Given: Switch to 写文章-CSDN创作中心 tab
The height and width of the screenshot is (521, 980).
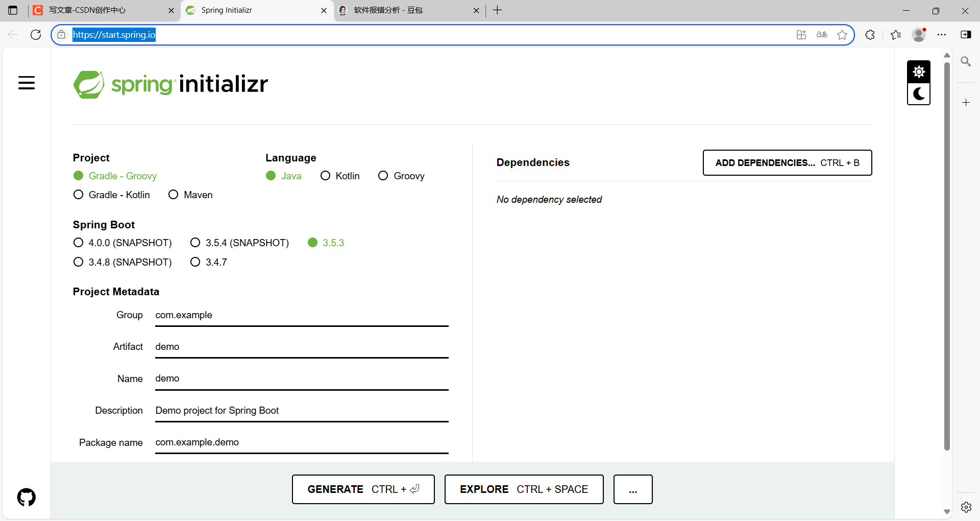Looking at the screenshot, I should pyautogui.click(x=104, y=10).
